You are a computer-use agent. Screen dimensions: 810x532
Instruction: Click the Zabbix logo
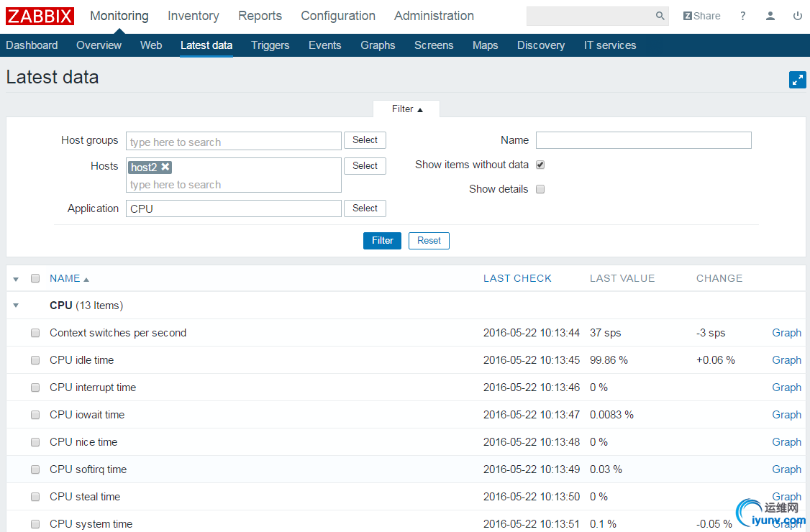(40, 16)
